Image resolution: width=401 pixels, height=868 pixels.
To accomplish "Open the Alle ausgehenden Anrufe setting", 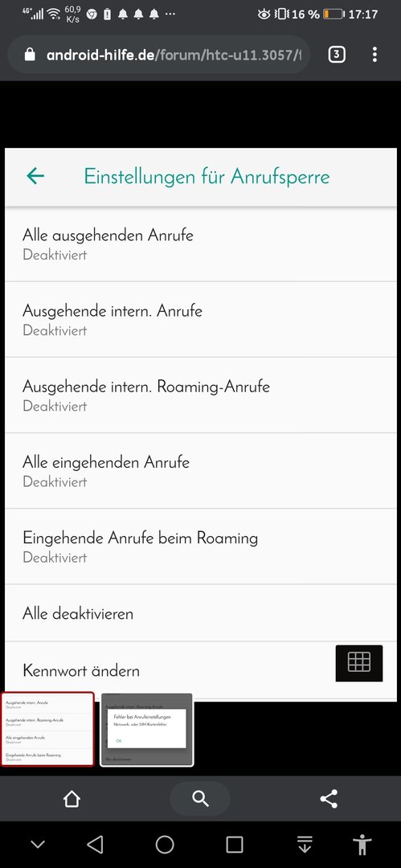I will [x=201, y=244].
